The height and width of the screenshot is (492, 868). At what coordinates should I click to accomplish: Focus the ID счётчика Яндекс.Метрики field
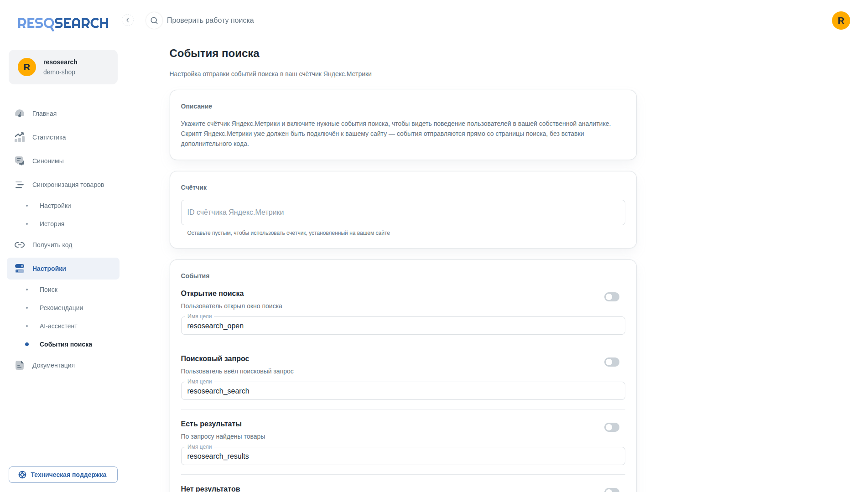click(403, 212)
